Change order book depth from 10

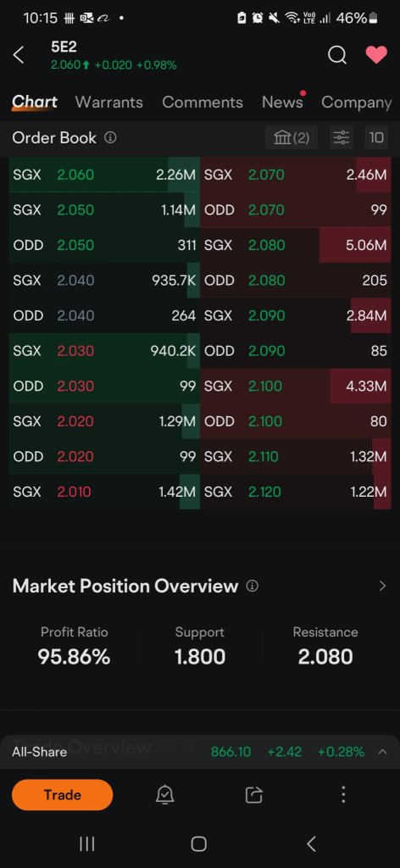(376, 137)
